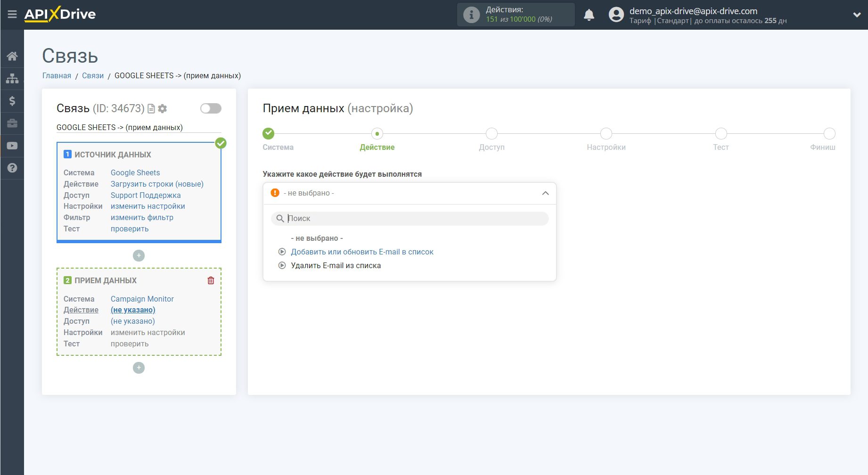The width and height of the screenshot is (868, 475).
Task: Click the (не указано) action link
Action: click(x=133, y=310)
